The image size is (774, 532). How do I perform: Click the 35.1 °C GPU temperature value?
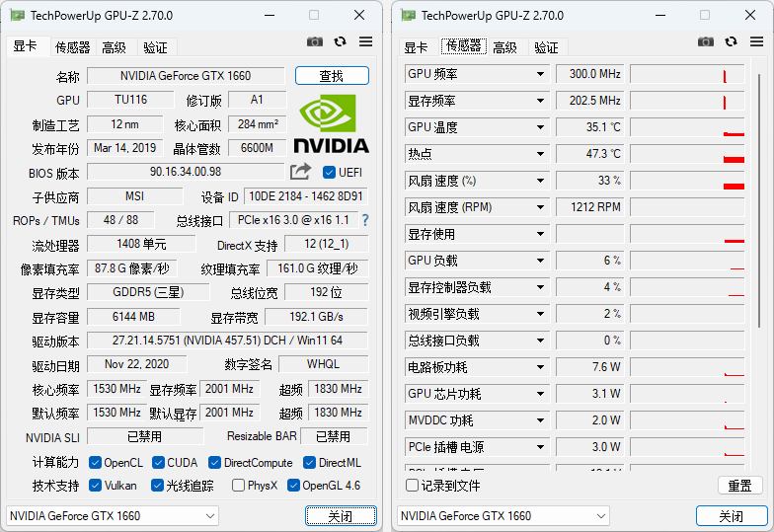[590, 127]
